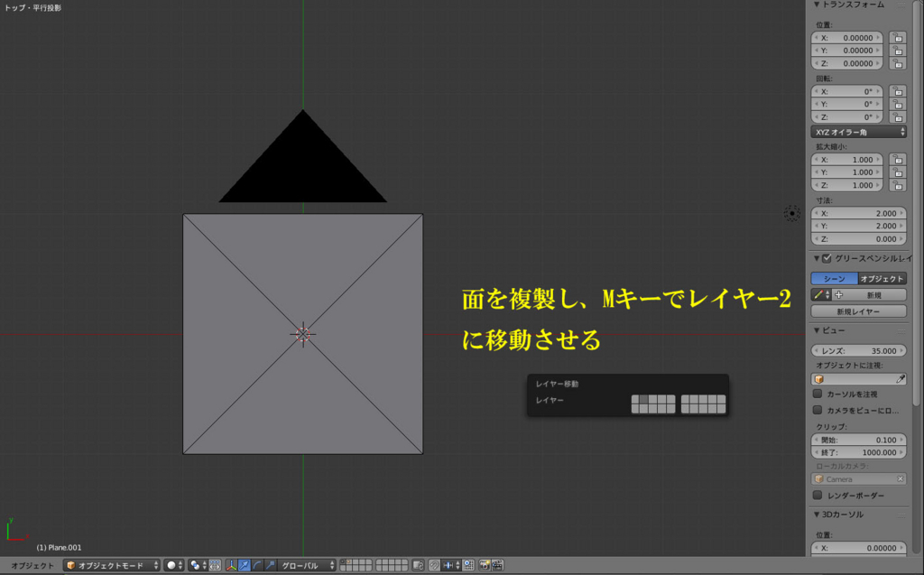Toggle the グリースペンシル panel header checkbox
Image resolution: width=924 pixels, height=575 pixels.
click(826, 257)
